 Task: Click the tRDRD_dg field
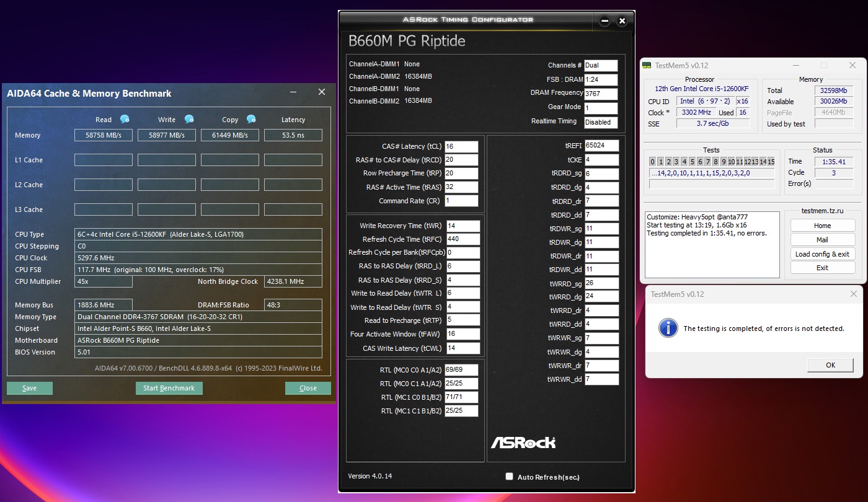(x=601, y=188)
